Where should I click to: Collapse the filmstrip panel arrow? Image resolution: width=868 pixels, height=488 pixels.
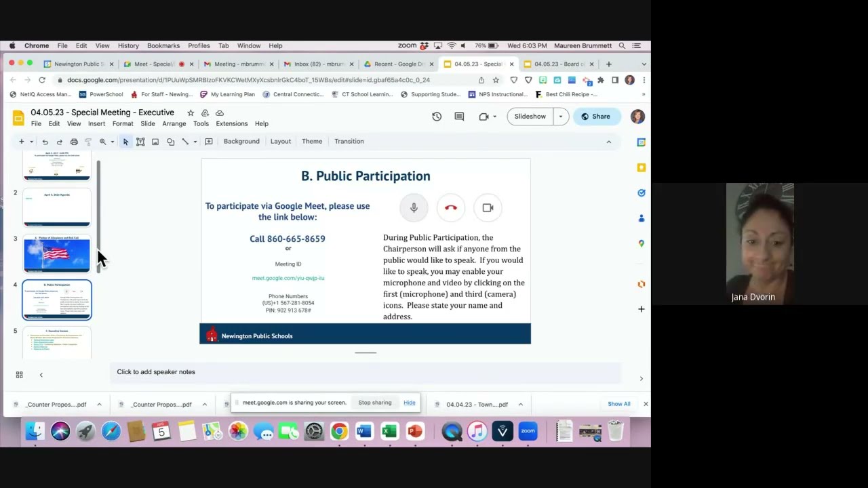41,375
